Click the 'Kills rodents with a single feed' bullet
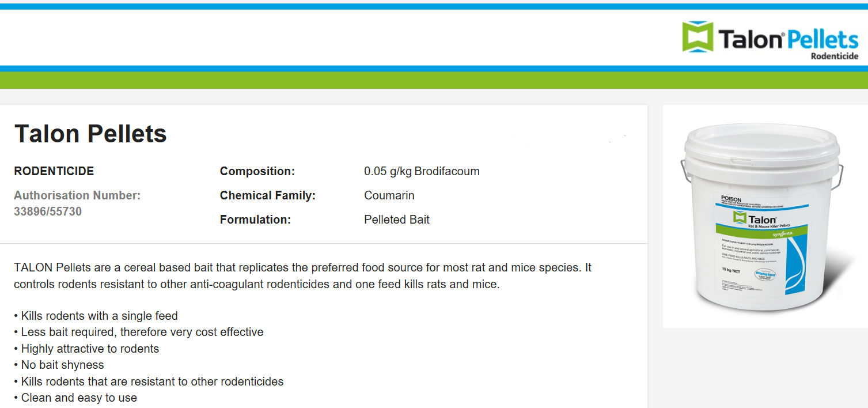Image resolution: width=868 pixels, height=408 pixels. pos(96,316)
